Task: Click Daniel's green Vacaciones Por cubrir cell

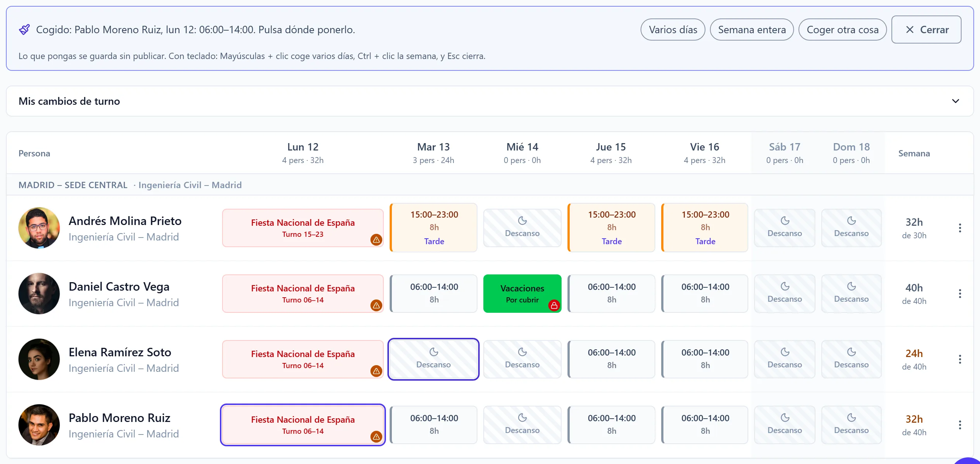Action: pyautogui.click(x=522, y=294)
